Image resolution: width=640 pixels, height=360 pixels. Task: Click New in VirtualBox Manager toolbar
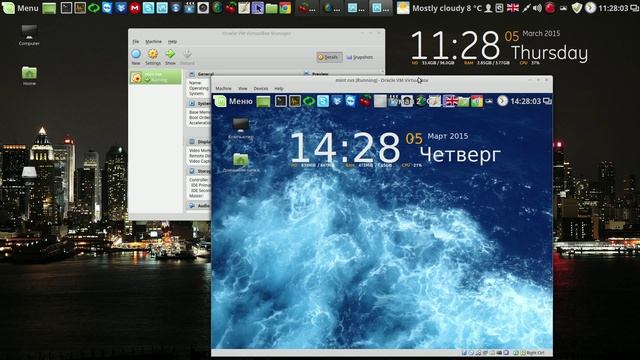click(x=136, y=57)
